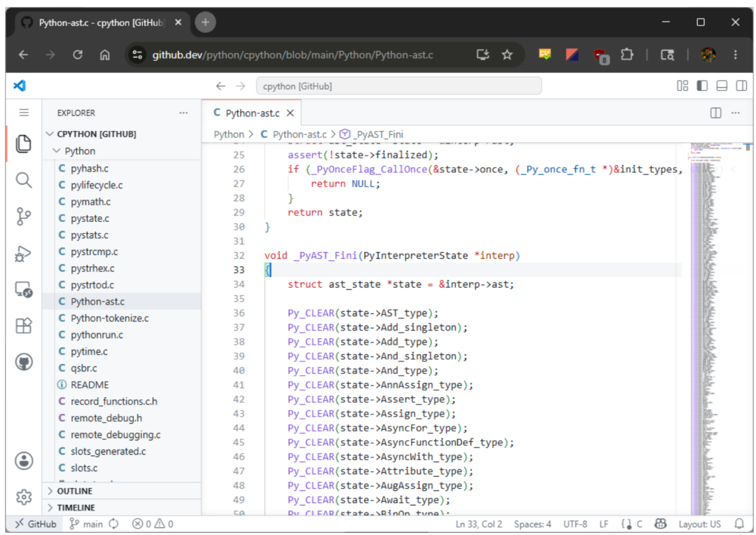Image resolution: width=756 pixels, height=535 pixels.
Task: Open pystats.c file
Action: coord(122,235)
